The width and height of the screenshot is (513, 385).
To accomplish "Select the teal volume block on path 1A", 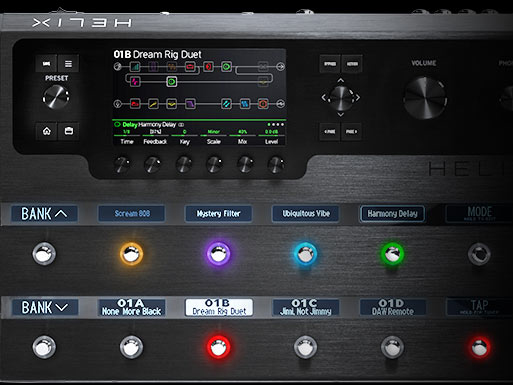I will click(x=135, y=67).
